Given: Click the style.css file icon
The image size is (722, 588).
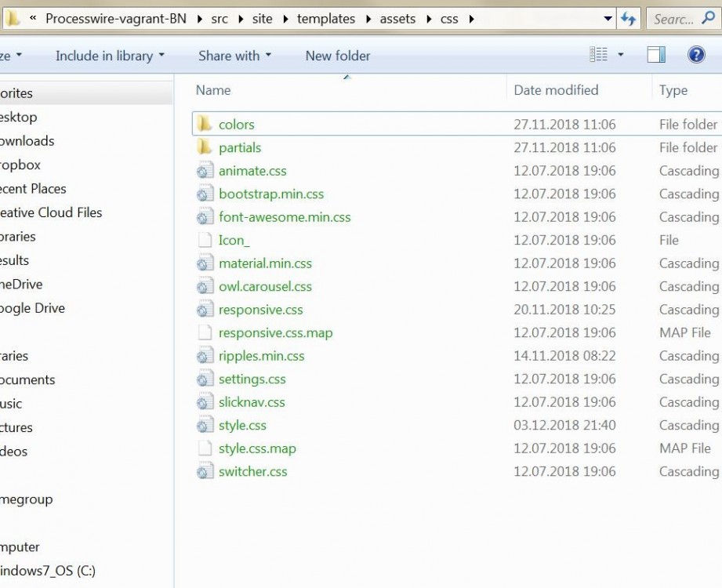Looking at the screenshot, I should [x=205, y=426].
